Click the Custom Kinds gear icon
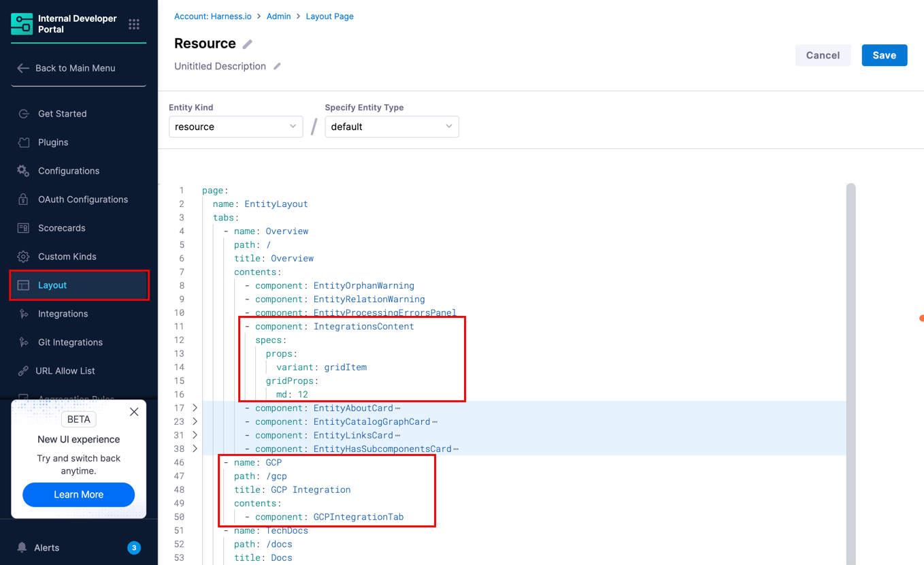 pyautogui.click(x=23, y=257)
